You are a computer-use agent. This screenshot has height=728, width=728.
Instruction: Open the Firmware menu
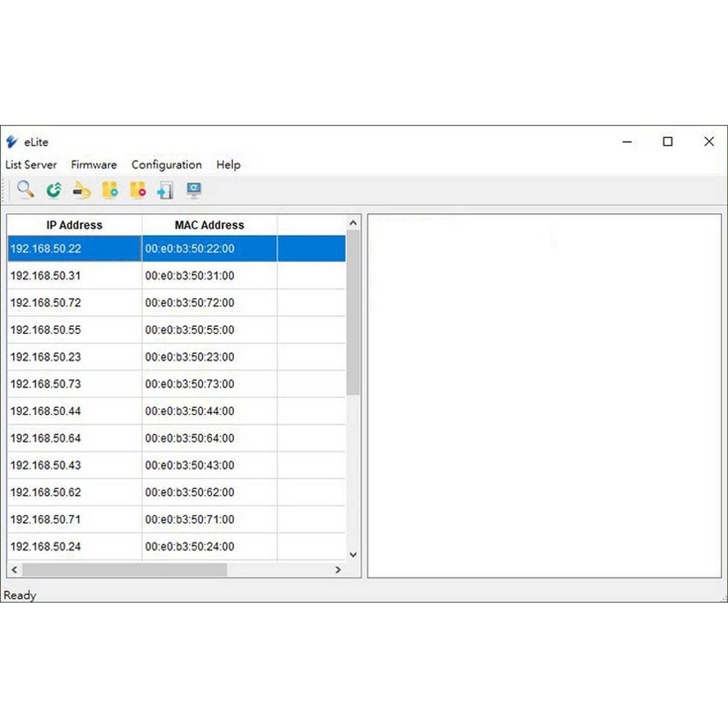pos(94,165)
